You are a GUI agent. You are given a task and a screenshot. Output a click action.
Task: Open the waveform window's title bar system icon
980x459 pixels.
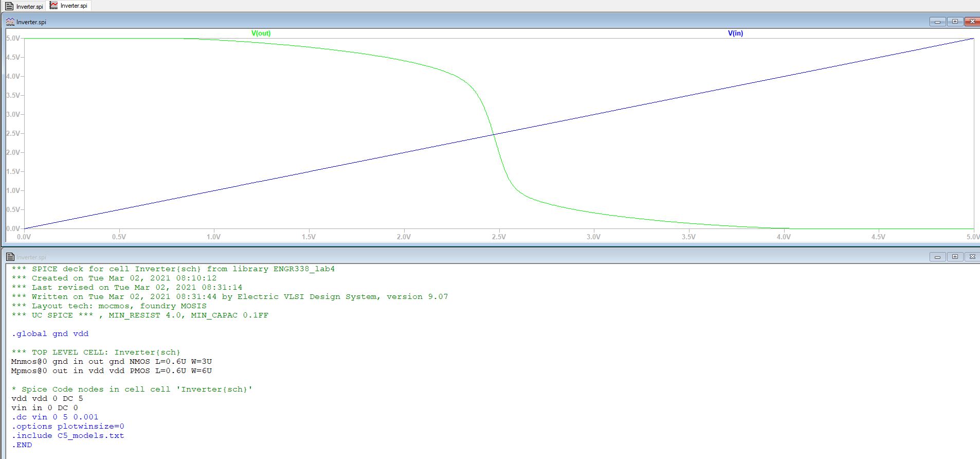coord(10,22)
